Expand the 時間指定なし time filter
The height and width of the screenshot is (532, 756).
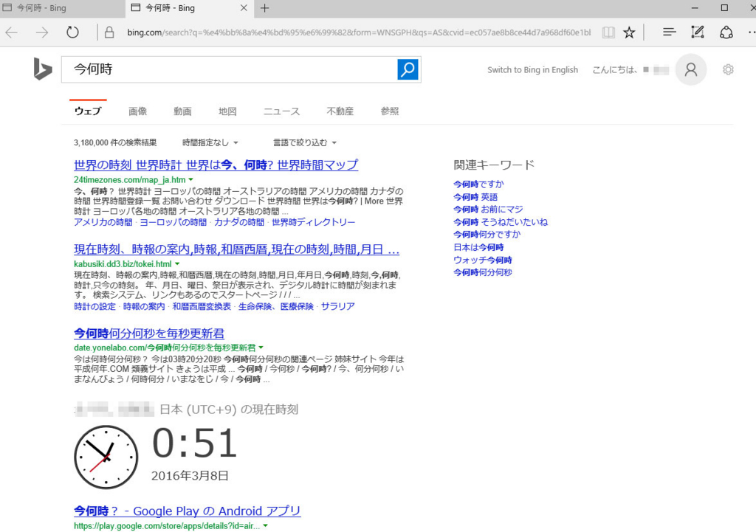coord(210,142)
